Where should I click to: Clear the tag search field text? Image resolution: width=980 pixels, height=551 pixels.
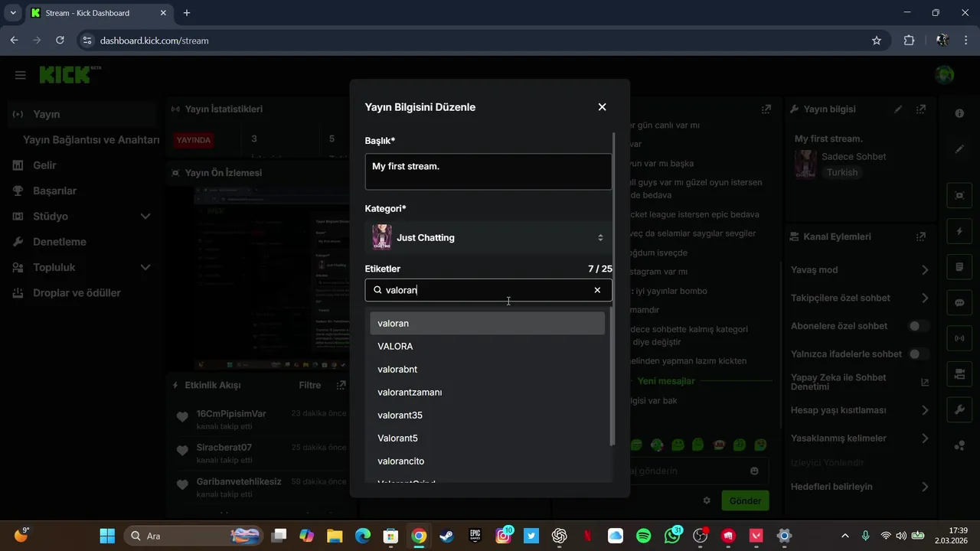(597, 290)
